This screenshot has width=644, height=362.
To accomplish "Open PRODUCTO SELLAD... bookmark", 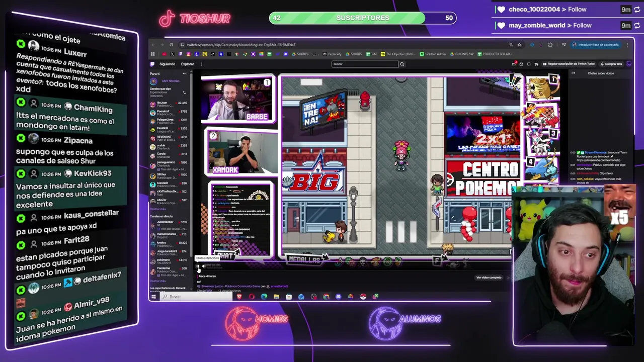I will click(x=495, y=54).
